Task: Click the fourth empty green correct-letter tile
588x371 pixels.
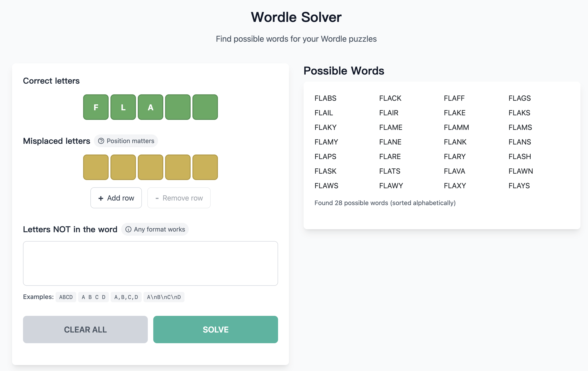Action: coord(178,107)
